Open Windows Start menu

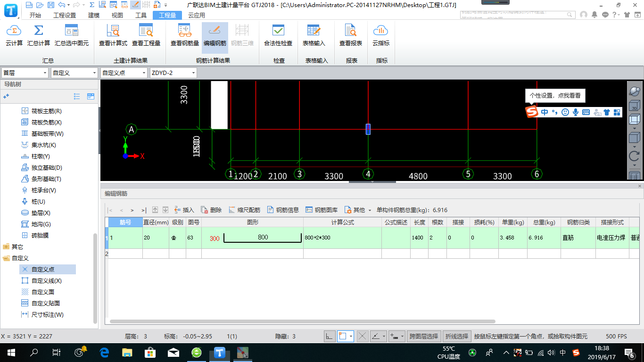coord(11,352)
